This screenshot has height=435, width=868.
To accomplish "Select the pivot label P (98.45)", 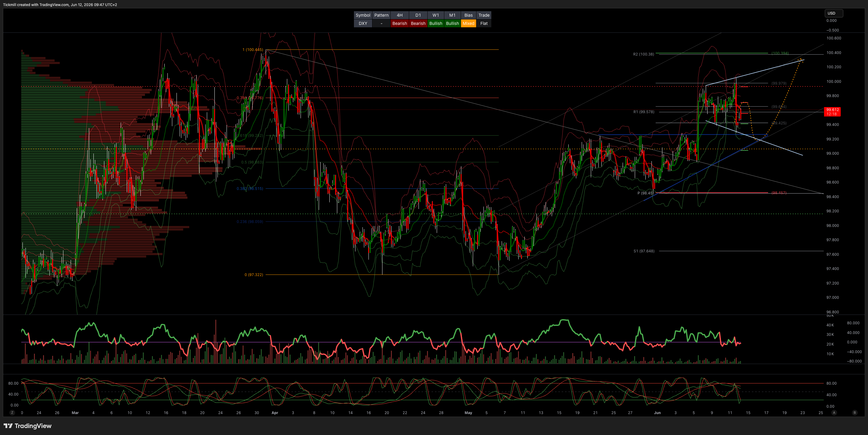I will coord(645,193).
